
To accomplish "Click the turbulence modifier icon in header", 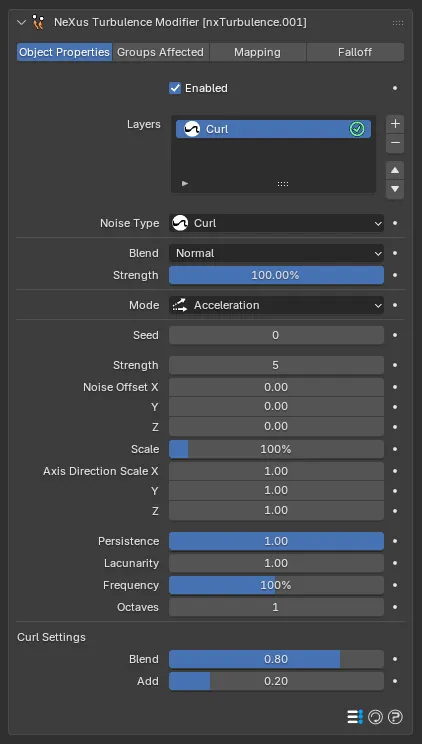I will click(38, 22).
